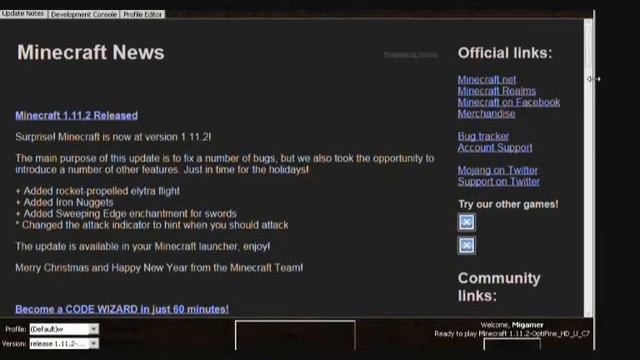The height and width of the screenshot is (360, 640).
Task: Click the 'The update is available' sentence
Action: click(142, 247)
